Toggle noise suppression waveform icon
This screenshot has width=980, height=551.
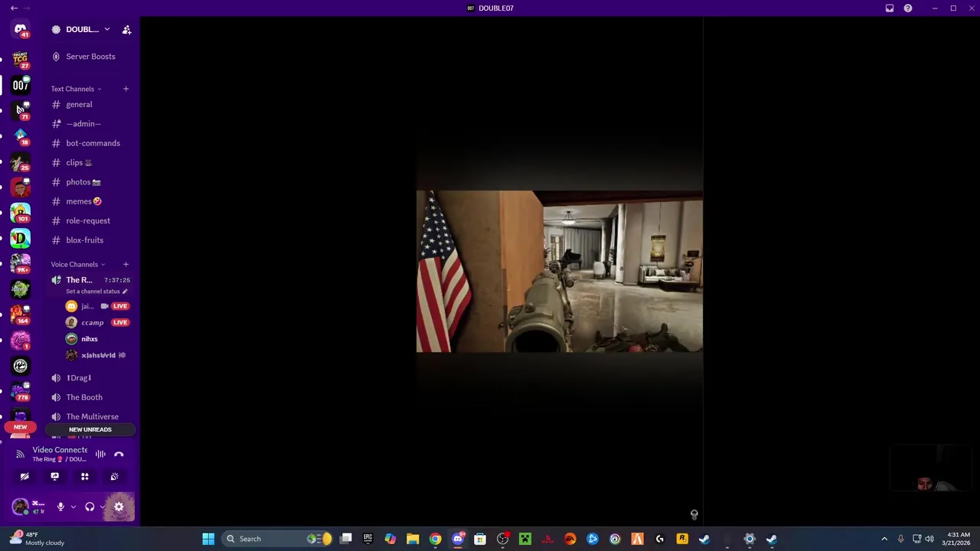(x=100, y=455)
